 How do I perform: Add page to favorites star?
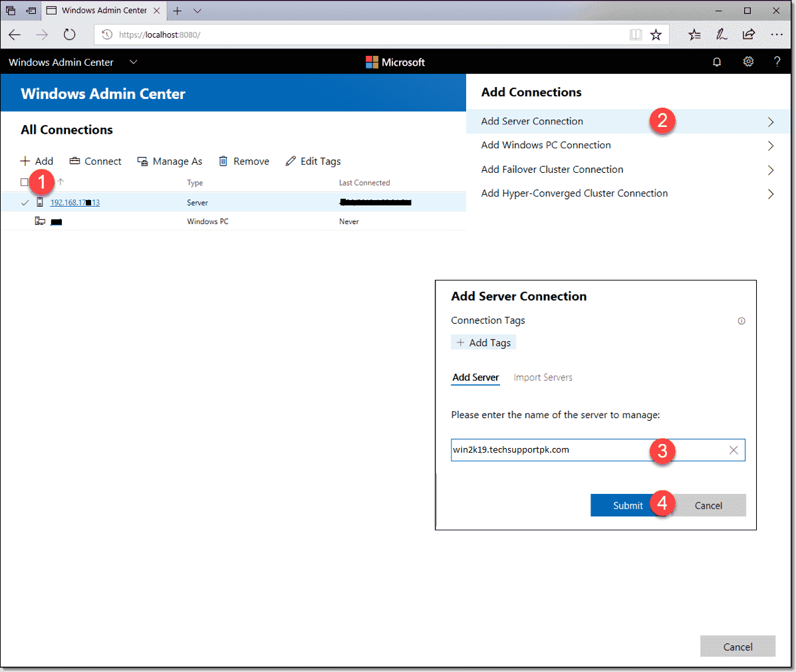pyautogui.click(x=656, y=35)
